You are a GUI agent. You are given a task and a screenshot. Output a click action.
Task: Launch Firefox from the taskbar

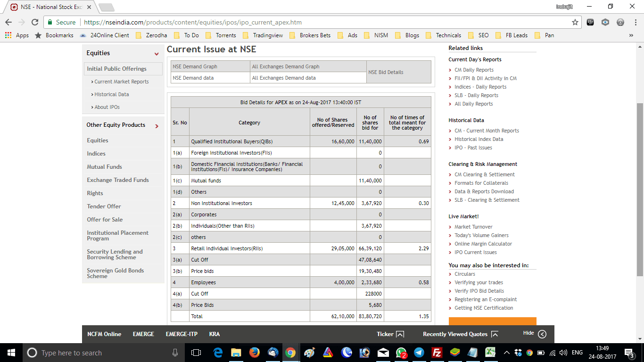(255, 353)
